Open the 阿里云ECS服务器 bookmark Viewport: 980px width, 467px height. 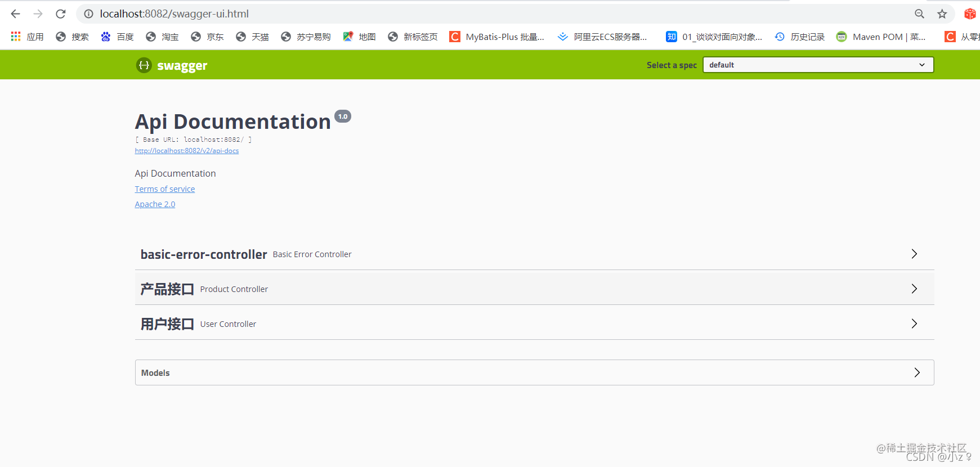tap(602, 37)
